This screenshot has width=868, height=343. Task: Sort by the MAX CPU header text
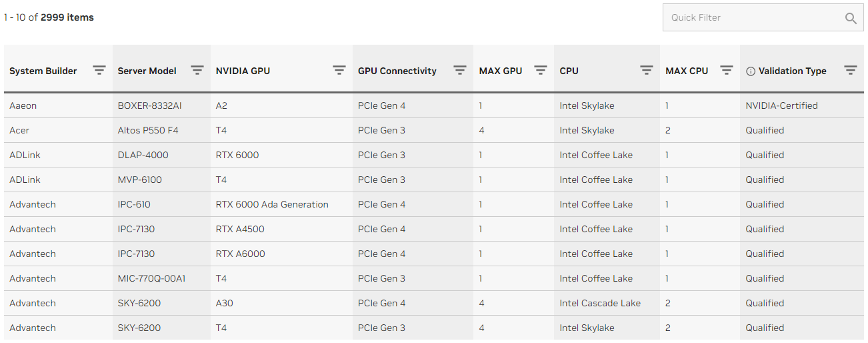(687, 71)
